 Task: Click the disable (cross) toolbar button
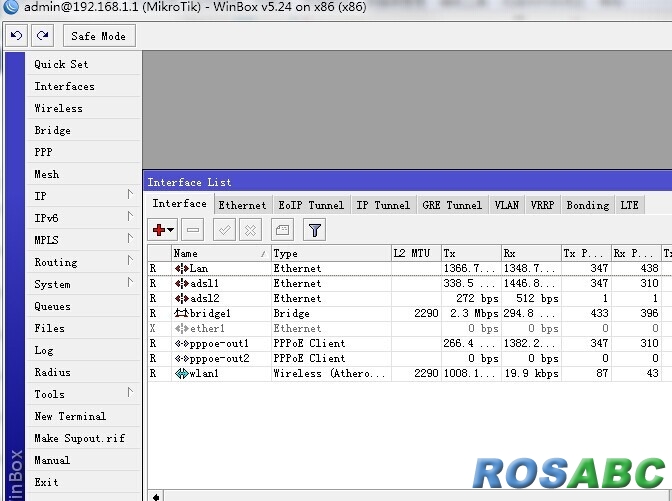point(250,230)
